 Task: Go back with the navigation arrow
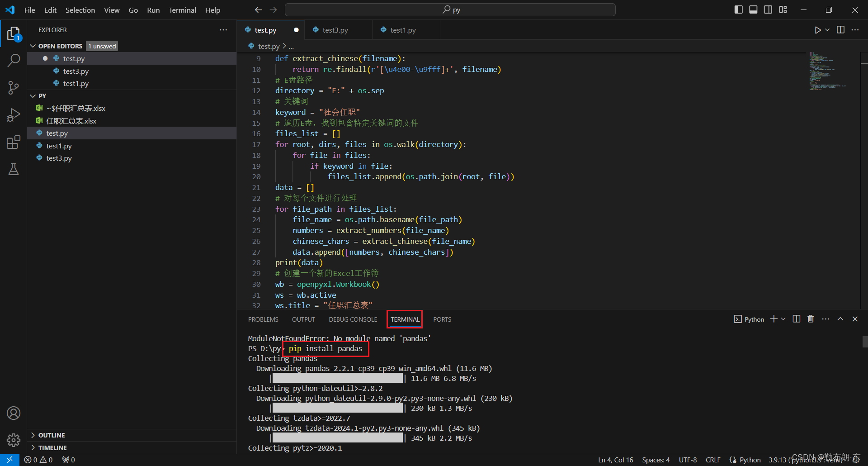[259, 10]
